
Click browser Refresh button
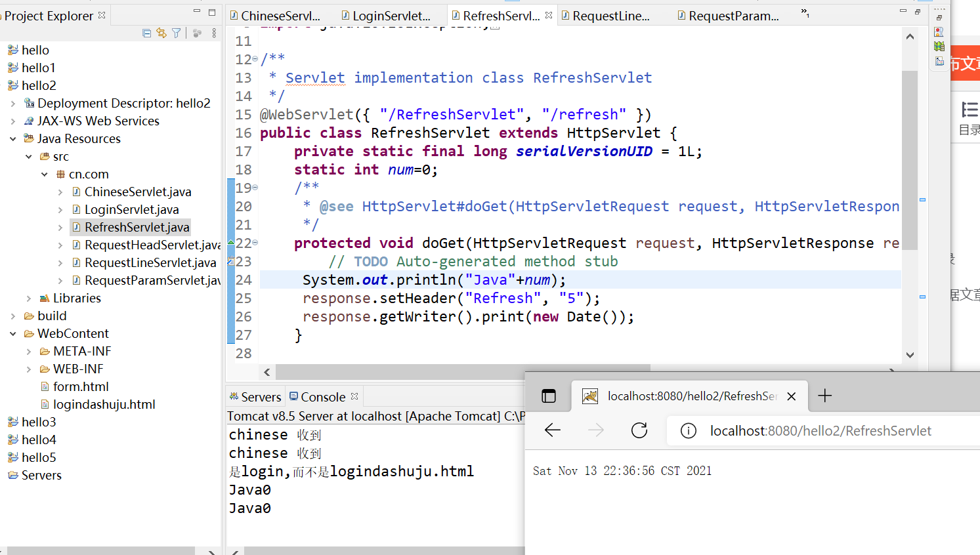click(x=639, y=430)
